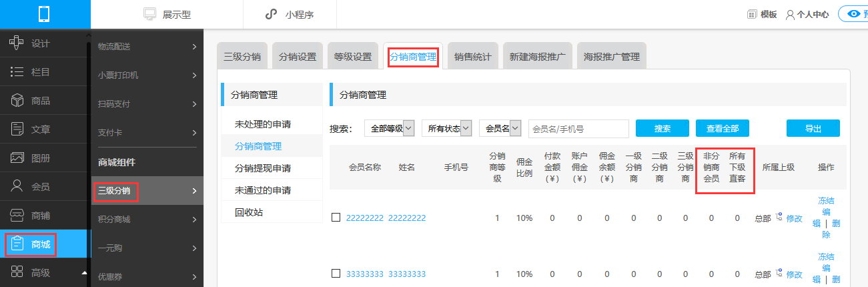
Task: Click the 个人中心 user icon
Action: click(790, 14)
